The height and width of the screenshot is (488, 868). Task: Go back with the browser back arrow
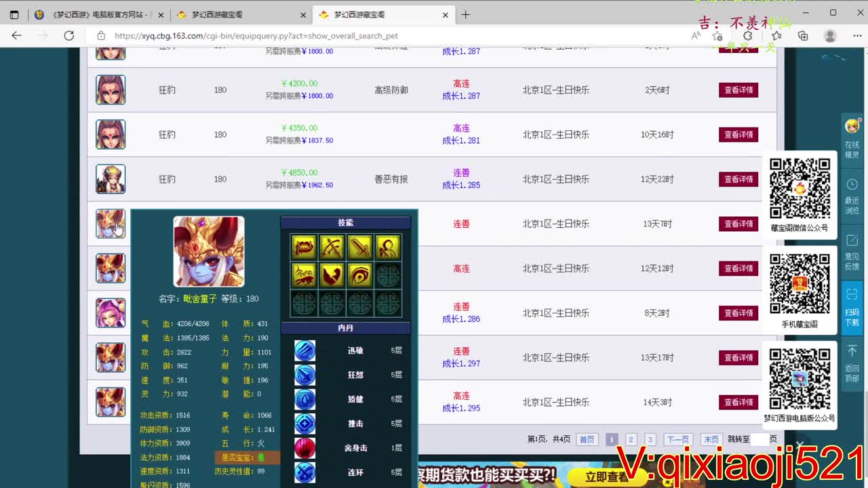tap(17, 36)
